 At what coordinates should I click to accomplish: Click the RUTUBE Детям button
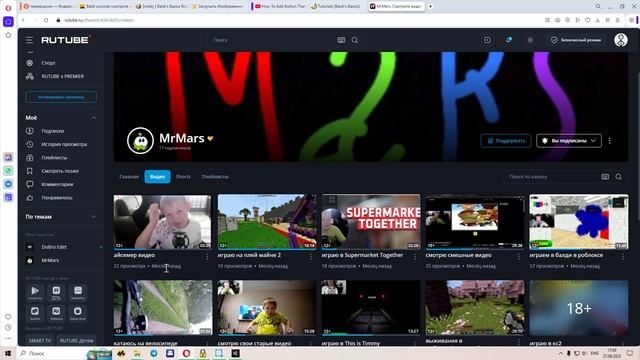(x=76, y=340)
